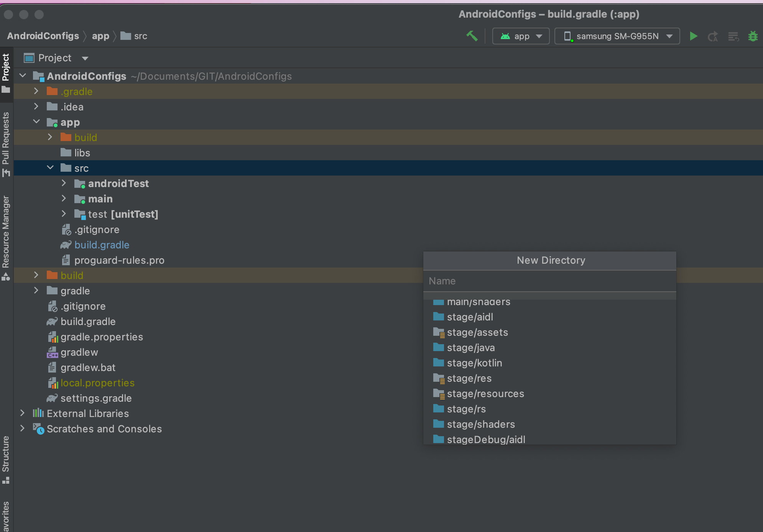Click the Name field in New Directory
The image size is (763, 532).
pyautogui.click(x=550, y=281)
